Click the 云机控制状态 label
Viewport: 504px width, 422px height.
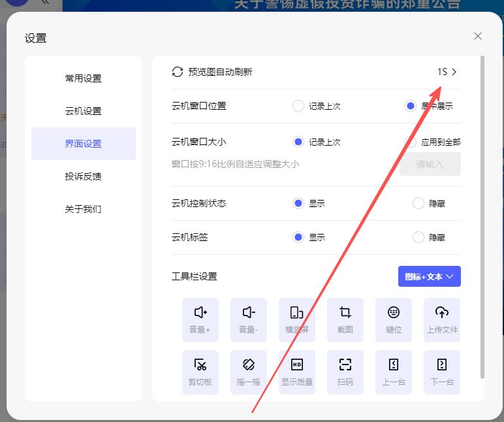pos(198,203)
